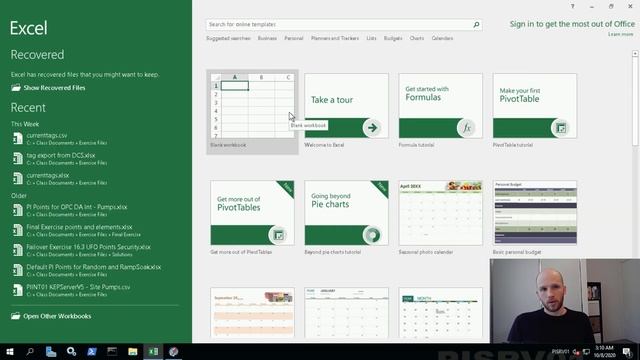Open Default PI Points for Random and RampSoak.xlsx
Screen dimensions: 640x360
[86, 270]
